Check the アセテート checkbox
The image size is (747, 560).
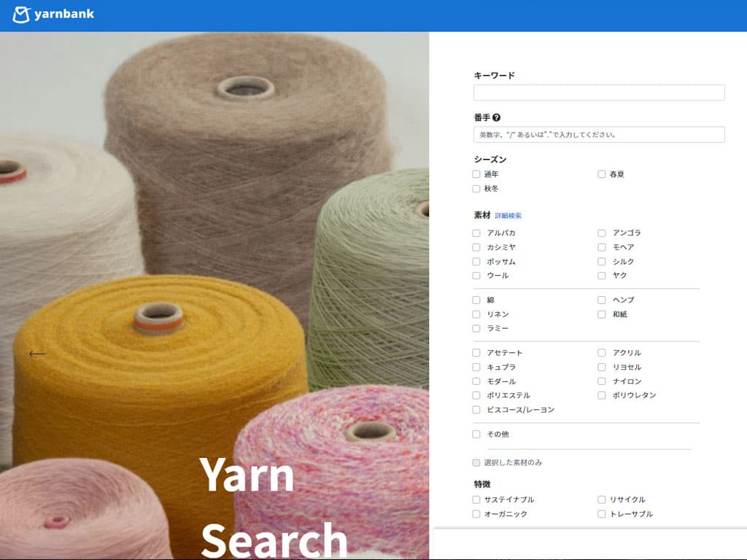[476, 353]
